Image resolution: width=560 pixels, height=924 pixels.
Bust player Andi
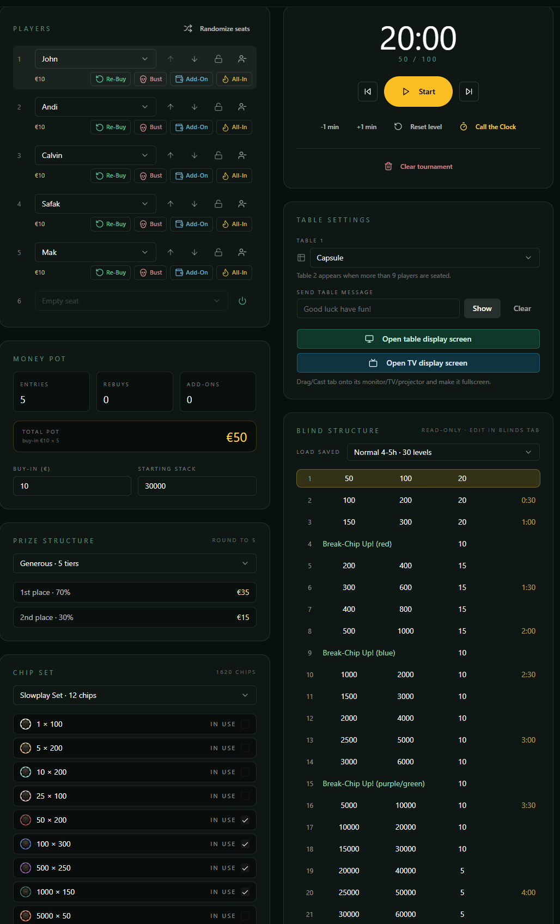(150, 127)
